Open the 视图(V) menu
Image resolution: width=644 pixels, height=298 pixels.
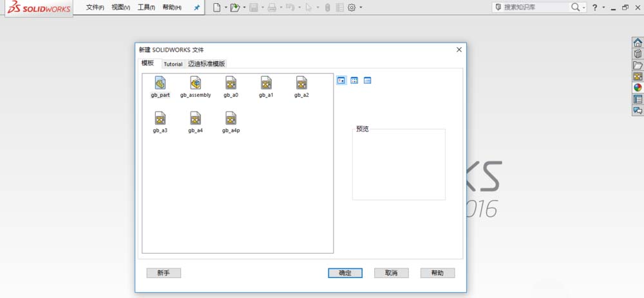(x=121, y=7)
